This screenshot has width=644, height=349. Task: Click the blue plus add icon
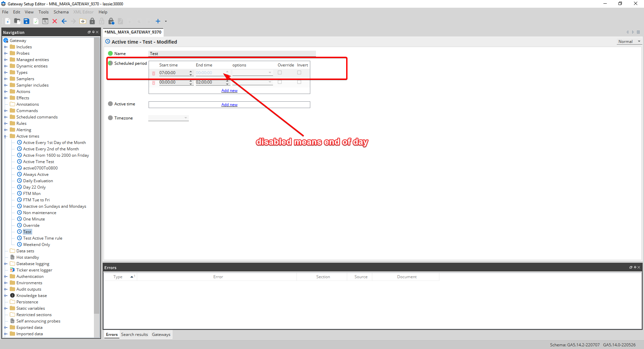[x=158, y=21]
